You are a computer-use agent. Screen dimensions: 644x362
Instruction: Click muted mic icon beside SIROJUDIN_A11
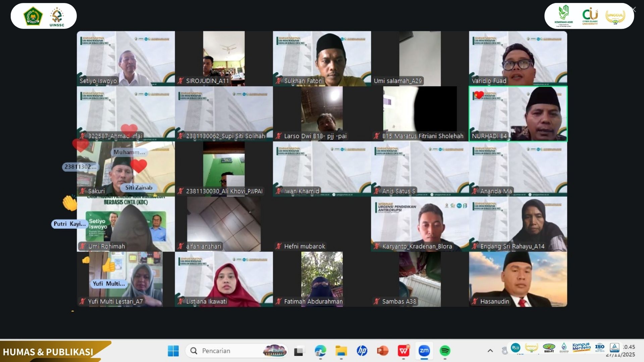click(x=180, y=81)
